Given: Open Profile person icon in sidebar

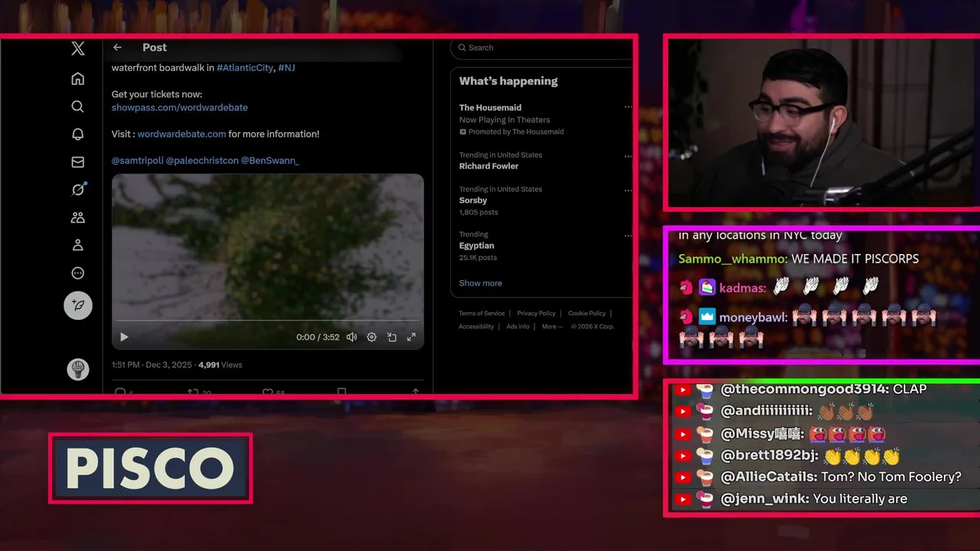Looking at the screenshot, I should tap(77, 245).
